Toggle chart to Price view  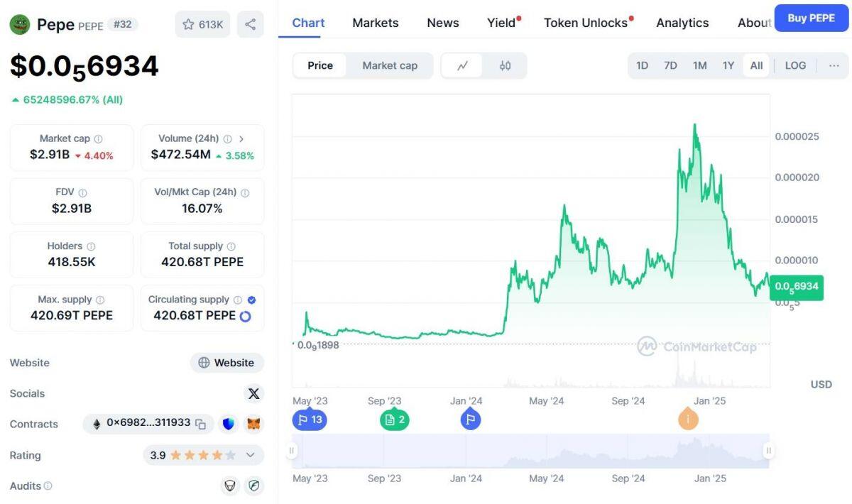coord(320,65)
